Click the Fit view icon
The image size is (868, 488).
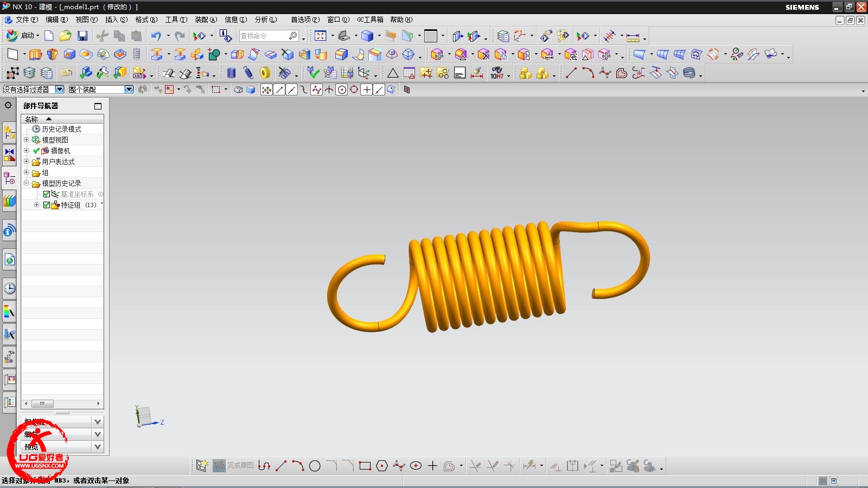(321, 36)
